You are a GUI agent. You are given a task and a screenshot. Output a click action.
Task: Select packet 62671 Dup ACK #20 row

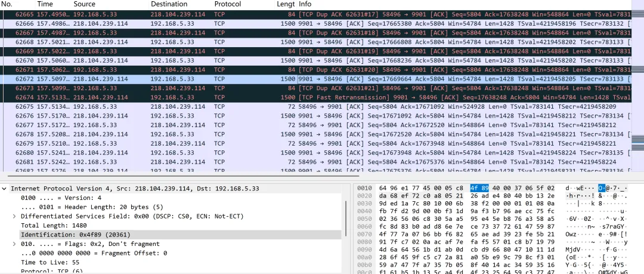pyautogui.click(x=315, y=70)
